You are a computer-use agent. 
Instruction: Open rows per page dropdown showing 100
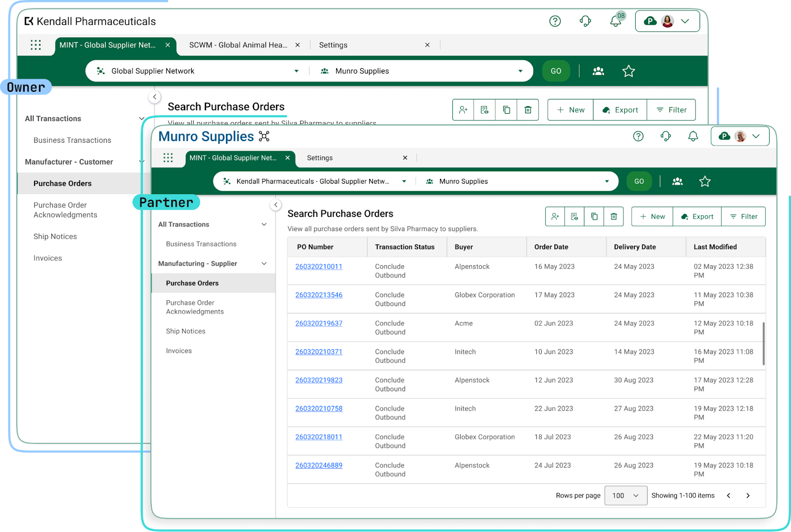pos(626,495)
